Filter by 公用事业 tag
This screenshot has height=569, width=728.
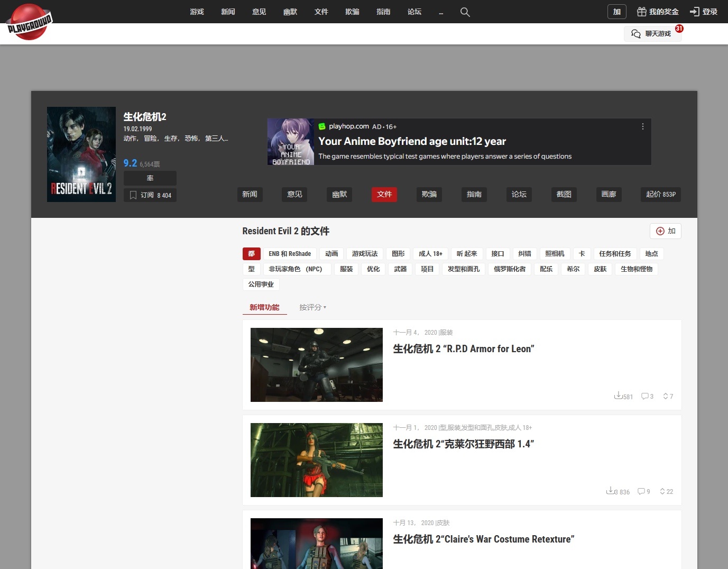[x=261, y=284]
